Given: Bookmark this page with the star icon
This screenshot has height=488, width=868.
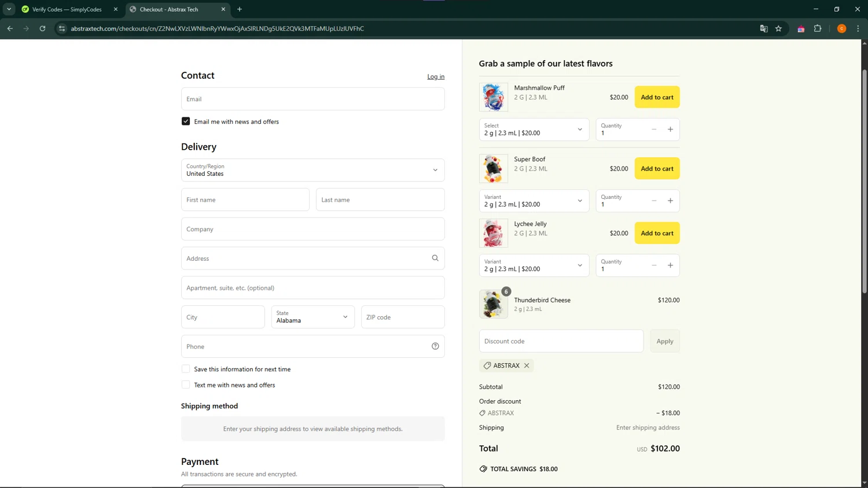Looking at the screenshot, I should tap(778, 28).
